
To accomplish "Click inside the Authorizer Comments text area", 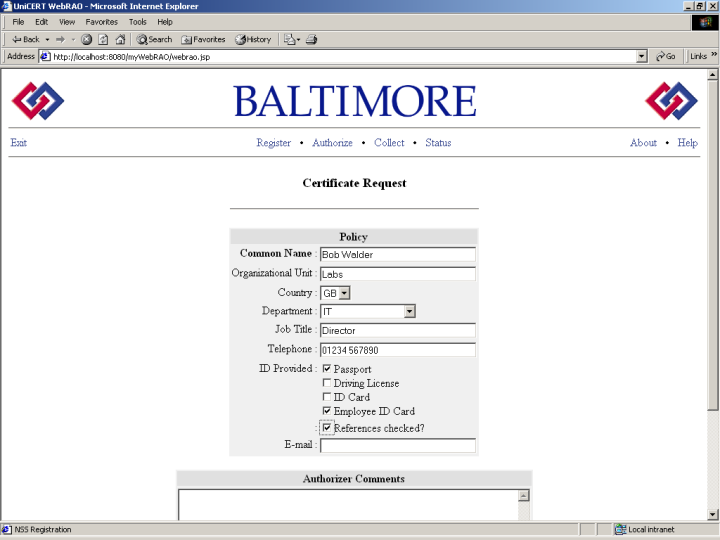I will pos(348,505).
